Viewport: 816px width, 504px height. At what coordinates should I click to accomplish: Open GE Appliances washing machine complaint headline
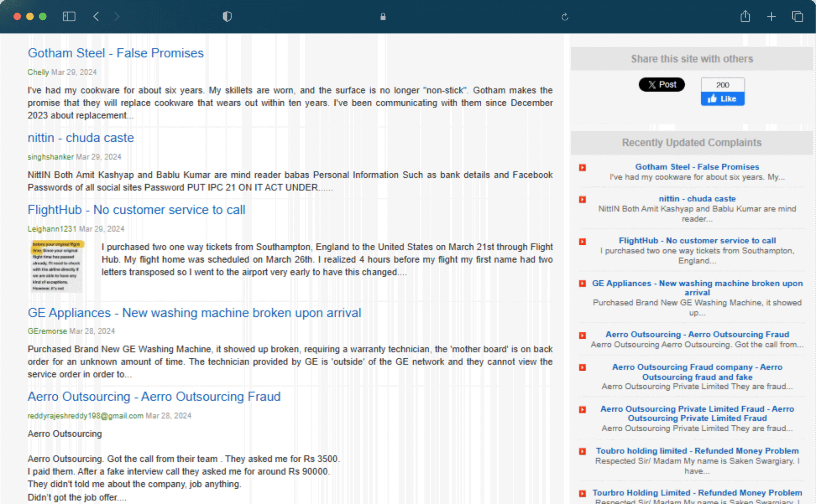point(194,313)
